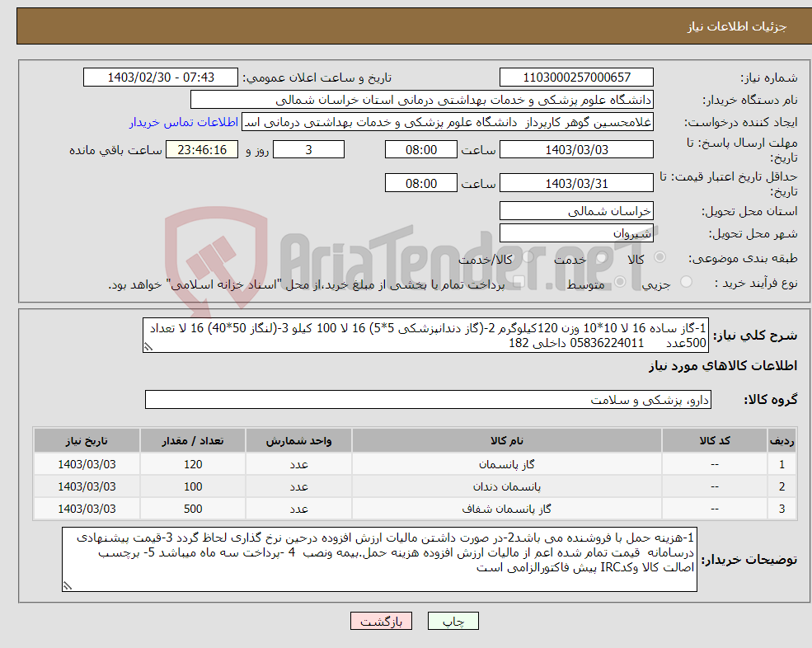Click quantity cell showing 500
Viewport: 812px width, 648px height.
pyautogui.click(x=193, y=509)
